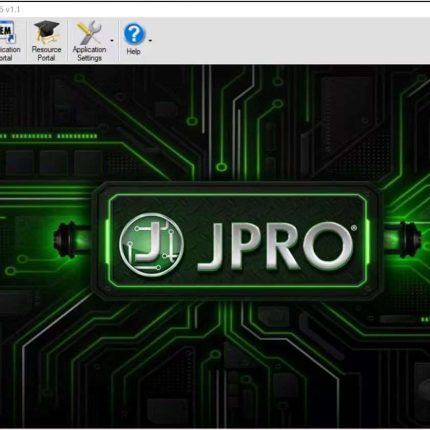The height and width of the screenshot is (430, 430).
Task: Click the JPRO logo splash image
Action: pos(237,241)
